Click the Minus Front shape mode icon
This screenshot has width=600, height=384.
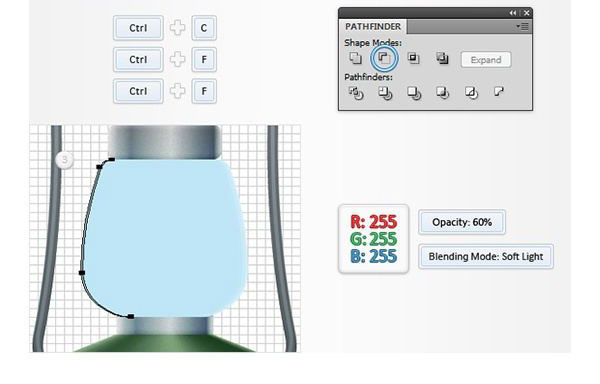coord(384,58)
